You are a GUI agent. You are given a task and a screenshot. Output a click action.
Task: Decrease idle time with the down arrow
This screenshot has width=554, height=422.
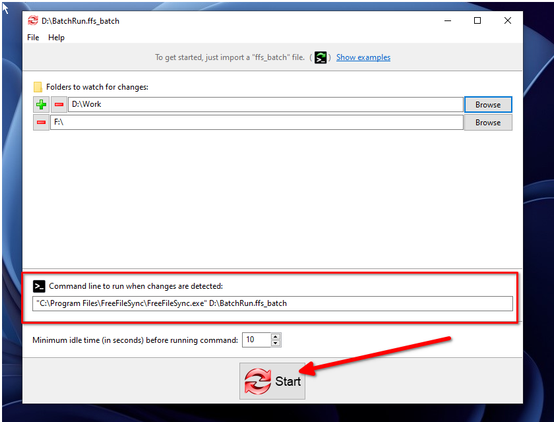[276, 344]
